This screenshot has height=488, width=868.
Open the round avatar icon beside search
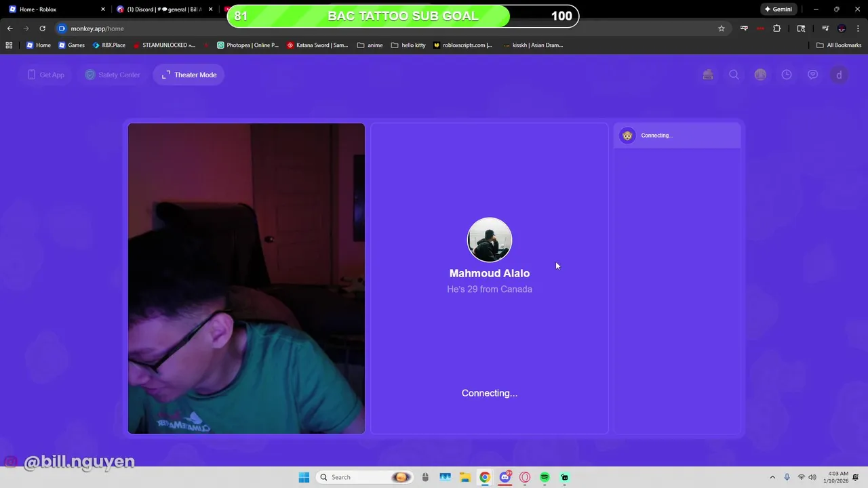pyautogui.click(x=760, y=75)
